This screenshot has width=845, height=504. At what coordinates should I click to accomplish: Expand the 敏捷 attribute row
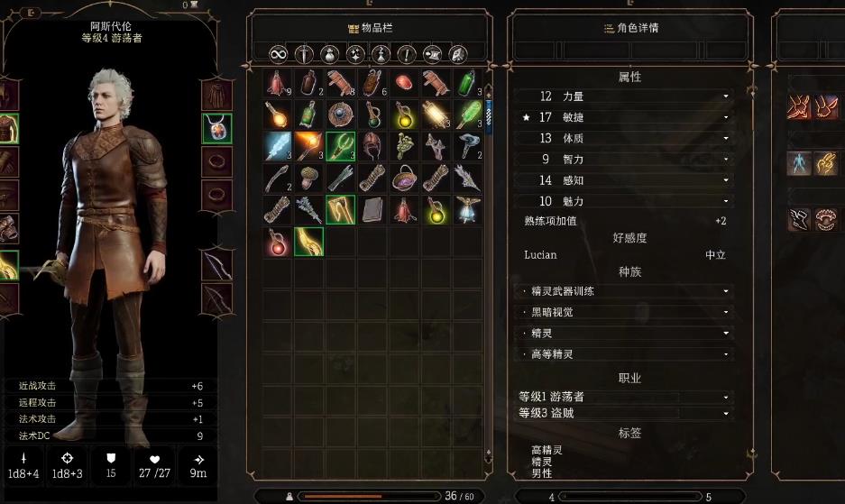[623, 117]
